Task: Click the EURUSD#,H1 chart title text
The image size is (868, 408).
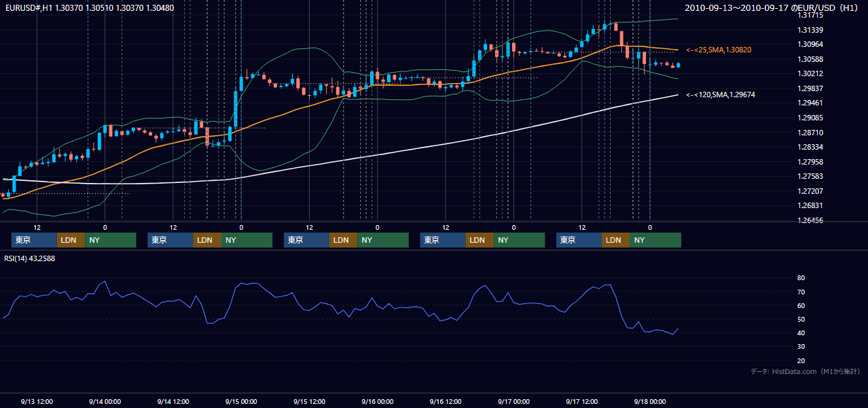Action: tap(88, 8)
